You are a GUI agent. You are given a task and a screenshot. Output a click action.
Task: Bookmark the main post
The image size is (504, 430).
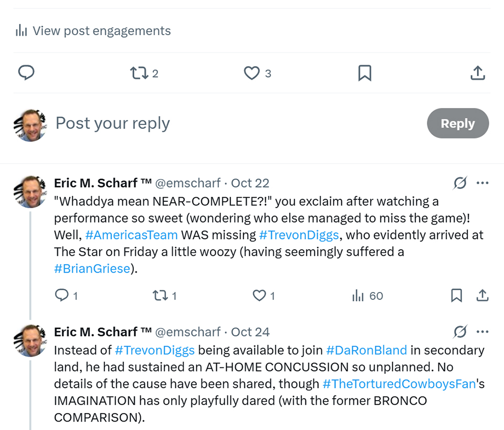(x=364, y=73)
